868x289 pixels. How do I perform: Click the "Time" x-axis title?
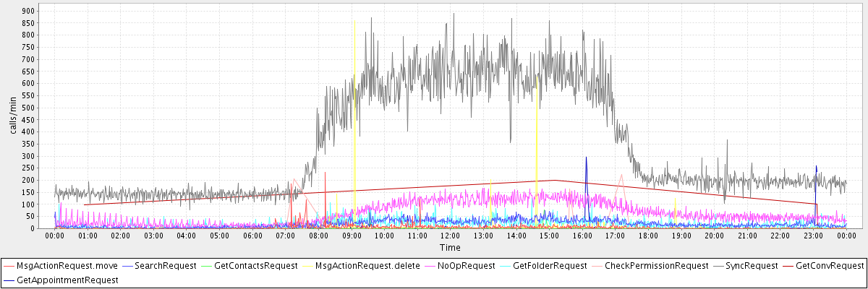pos(450,247)
